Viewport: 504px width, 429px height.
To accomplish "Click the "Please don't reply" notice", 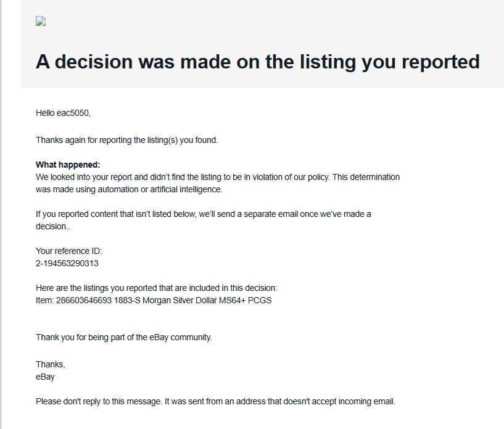I will (x=215, y=401).
